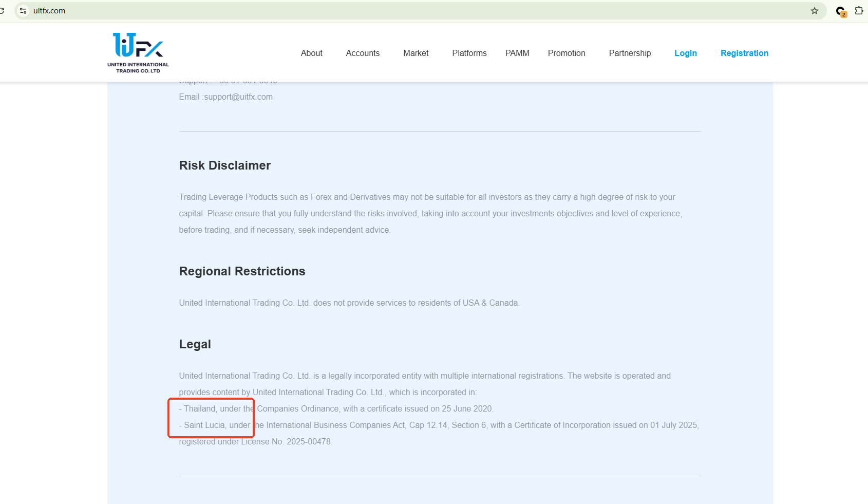Open the PAMM page
The image size is (868, 504).
coord(517,53)
